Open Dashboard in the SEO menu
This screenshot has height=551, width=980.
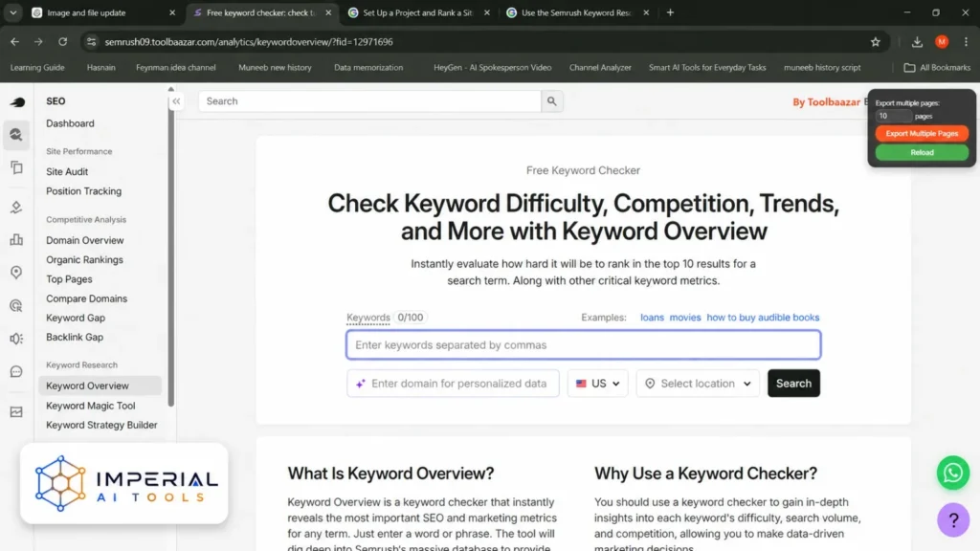[70, 123]
